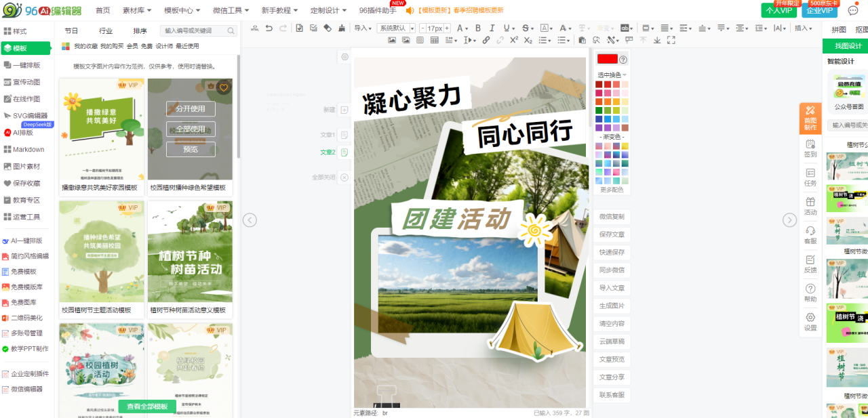Switch to the 节日 tab
Viewport: 868px width, 418px height.
point(71,30)
